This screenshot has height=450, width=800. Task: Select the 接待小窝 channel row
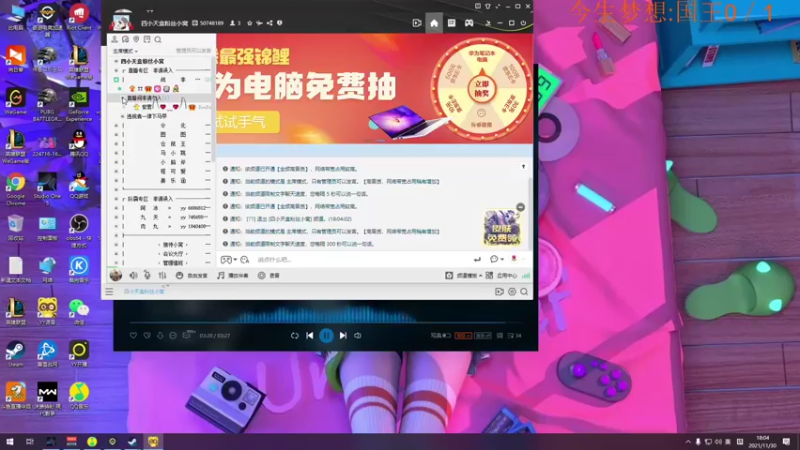[x=161, y=245]
